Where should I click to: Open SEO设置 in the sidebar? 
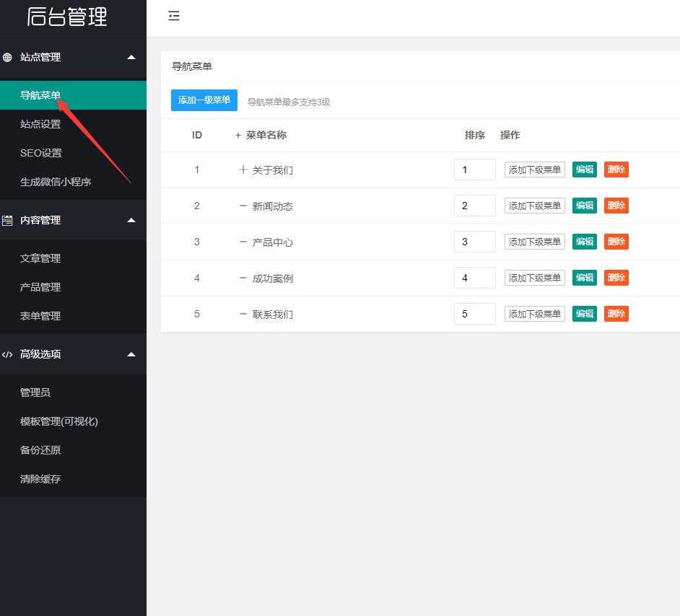[74, 153]
